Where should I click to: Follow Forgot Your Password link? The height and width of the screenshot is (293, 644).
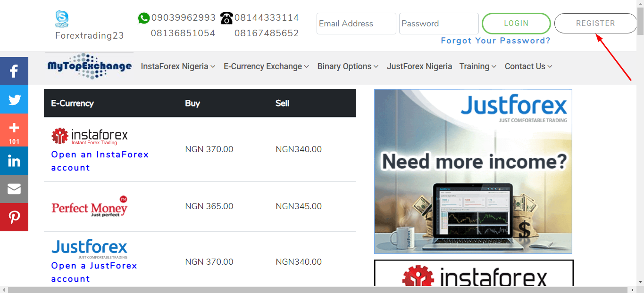pyautogui.click(x=495, y=41)
